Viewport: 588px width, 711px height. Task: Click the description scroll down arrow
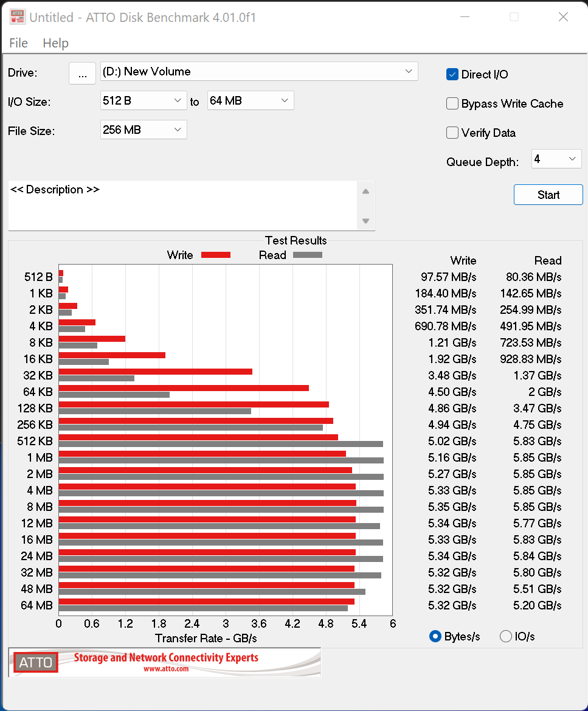click(x=365, y=221)
